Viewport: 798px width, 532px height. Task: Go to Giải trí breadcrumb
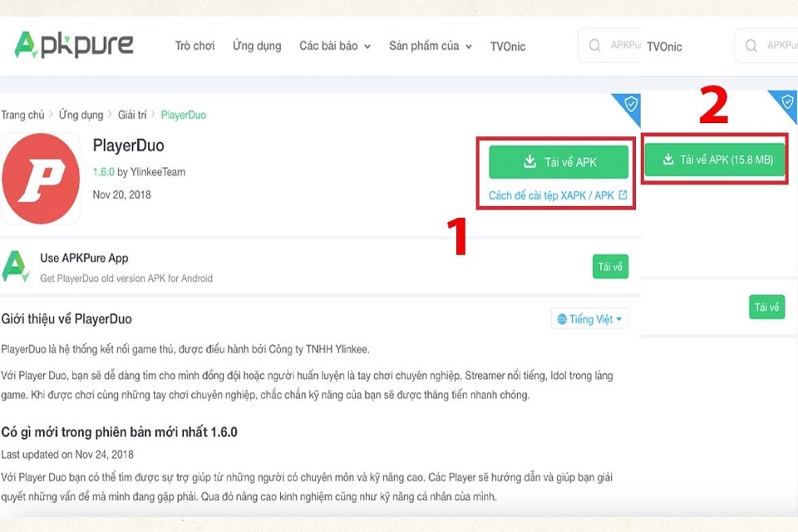point(132,115)
